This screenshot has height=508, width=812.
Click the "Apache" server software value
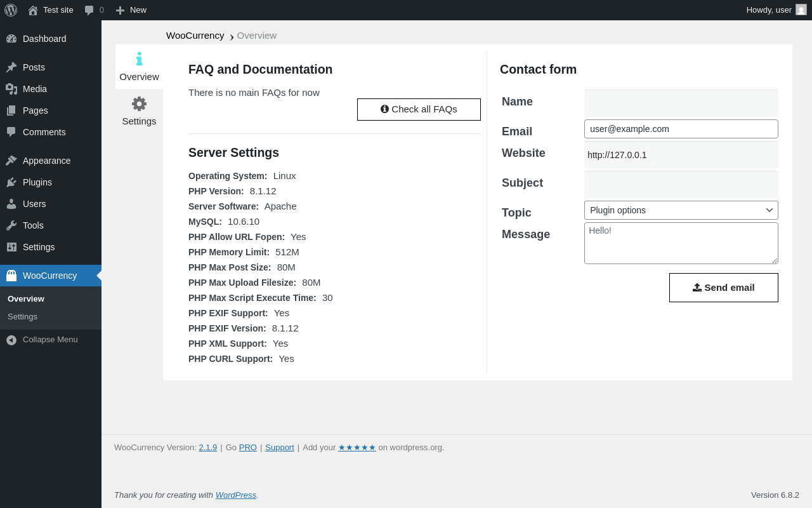(x=280, y=206)
